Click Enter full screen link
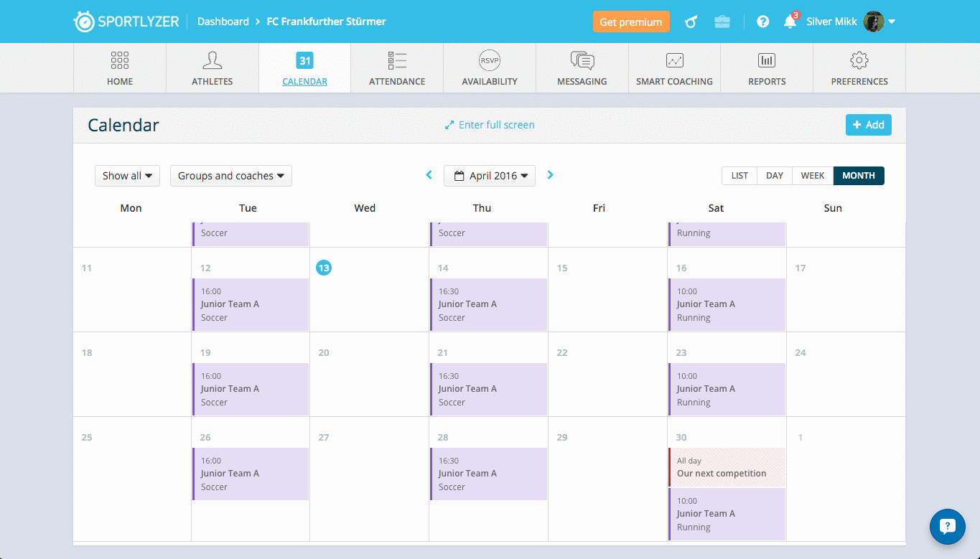 490,125
